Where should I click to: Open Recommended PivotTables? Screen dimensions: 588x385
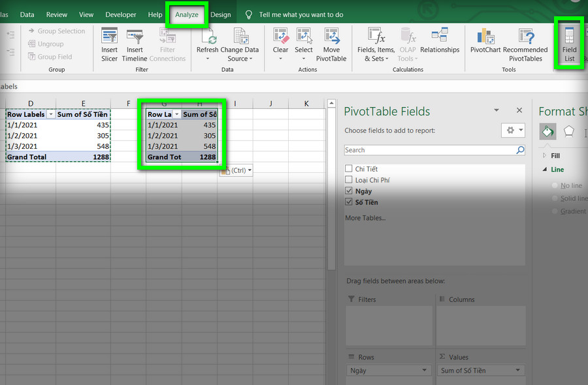tap(525, 44)
